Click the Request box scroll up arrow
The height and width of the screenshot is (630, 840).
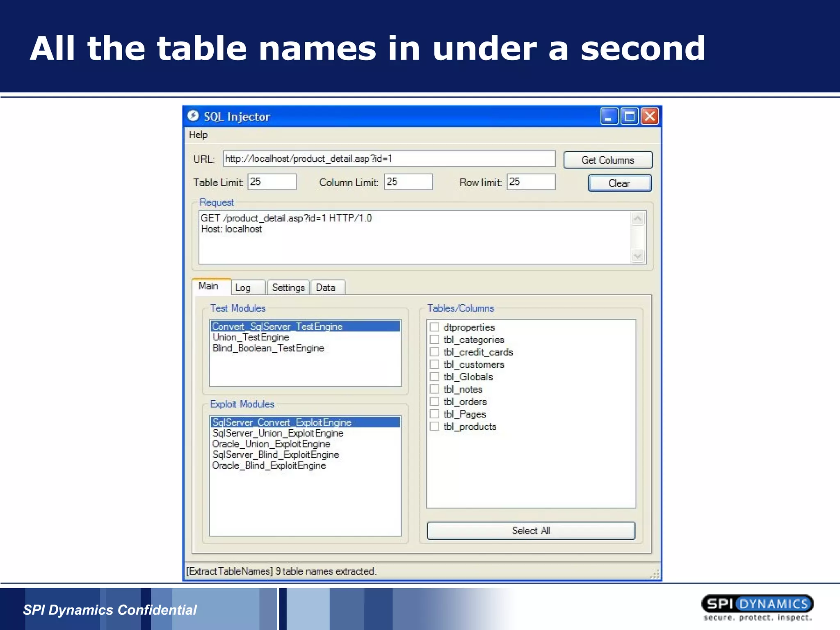637,219
